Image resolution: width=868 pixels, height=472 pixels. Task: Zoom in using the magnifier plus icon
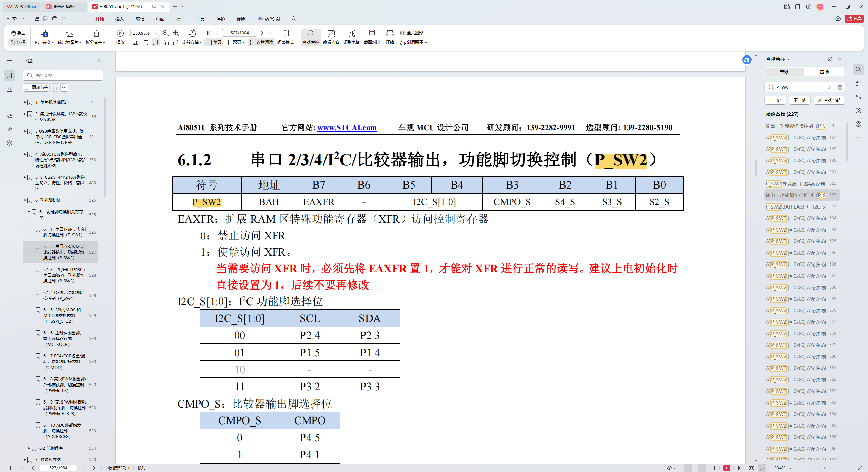pos(176,33)
